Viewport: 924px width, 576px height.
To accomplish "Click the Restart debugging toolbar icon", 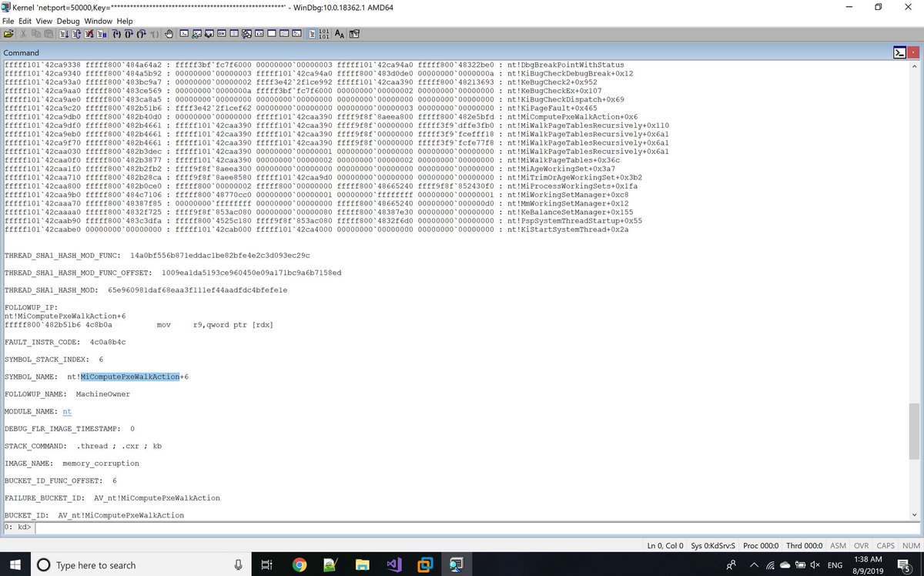I will 76,34.
